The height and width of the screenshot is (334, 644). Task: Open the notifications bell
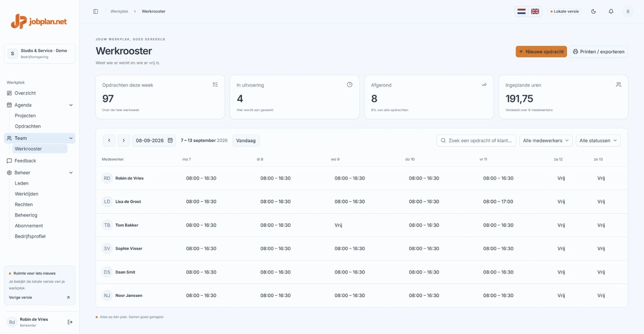611,12
